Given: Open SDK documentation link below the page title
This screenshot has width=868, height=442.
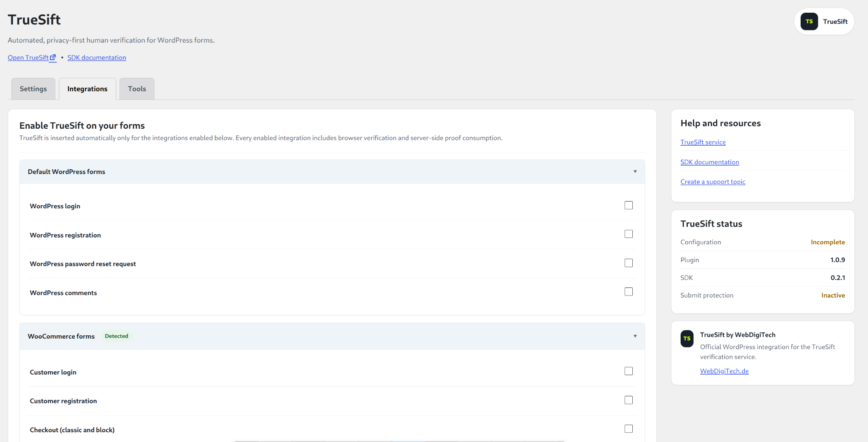Looking at the screenshot, I should (x=97, y=58).
